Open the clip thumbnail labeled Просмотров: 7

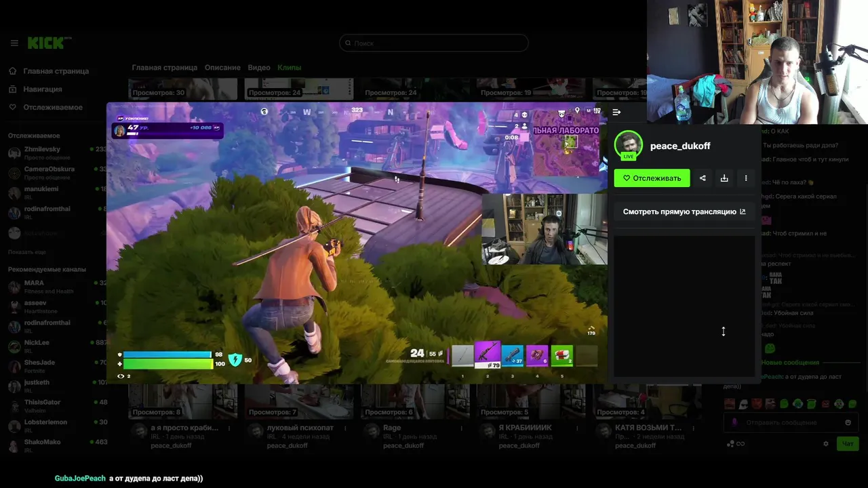(x=299, y=401)
